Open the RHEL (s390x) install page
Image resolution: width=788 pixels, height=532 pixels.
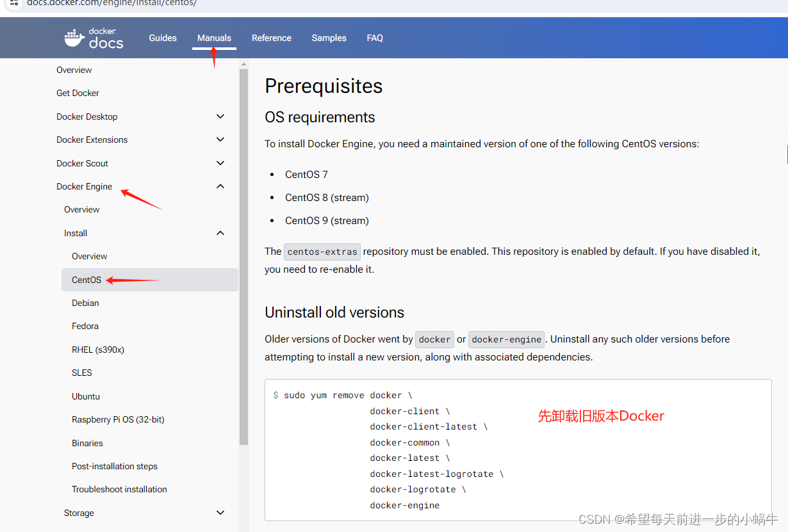coord(98,350)
